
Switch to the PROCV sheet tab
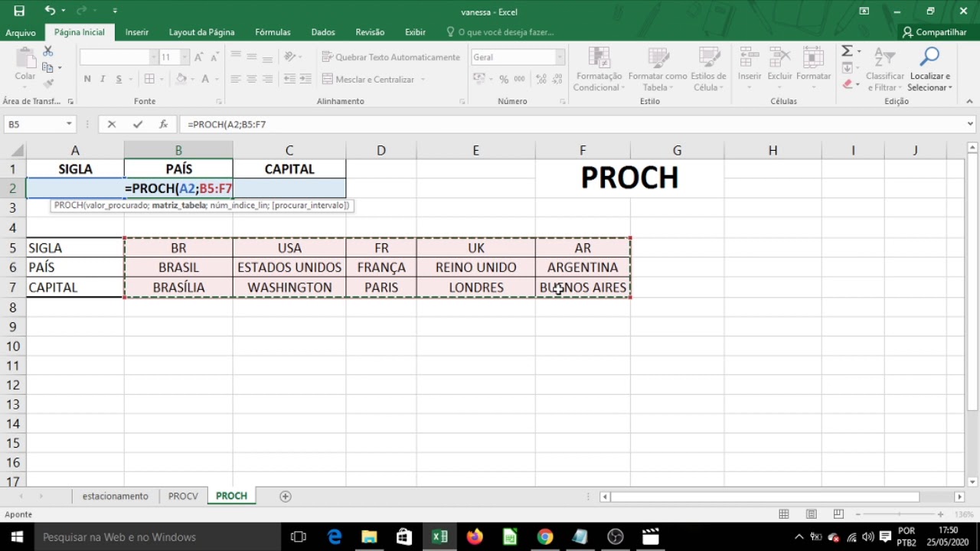point(183,496)
